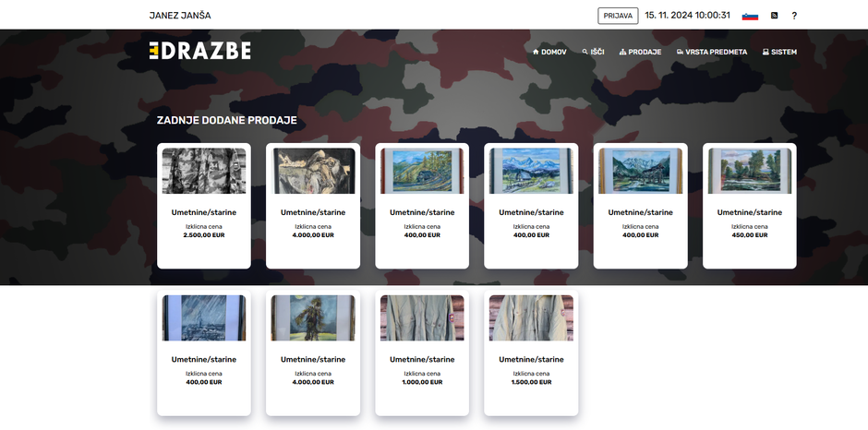
Task: Click the Slovenian flag language icon
Action: 750,16
